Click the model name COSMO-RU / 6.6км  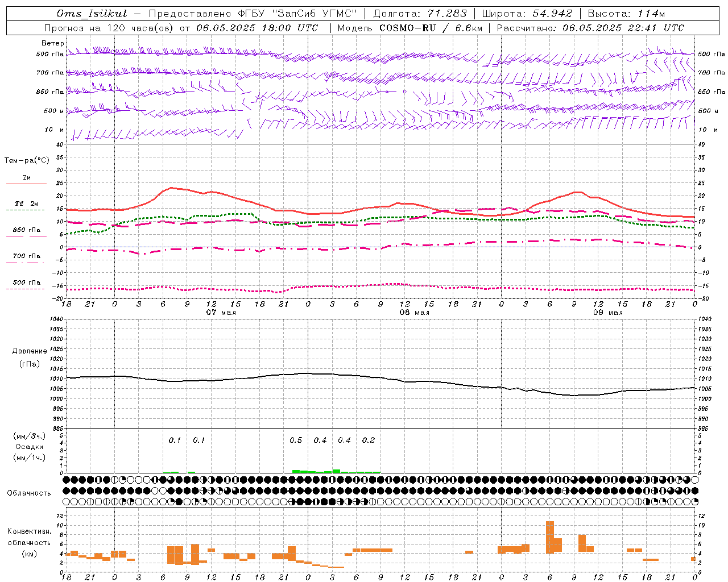tap(431, 28)
